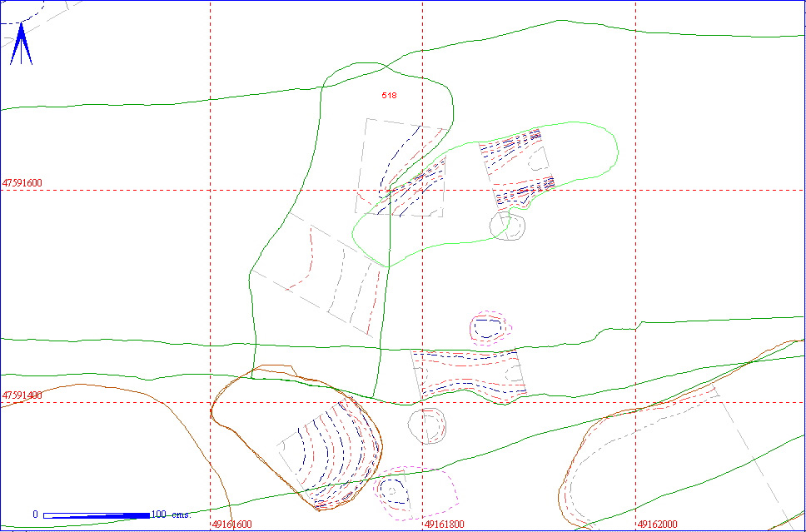Viewport: 806px width, 532px height.
Task: Click the easting label 49161600
Action: [231, 525]
